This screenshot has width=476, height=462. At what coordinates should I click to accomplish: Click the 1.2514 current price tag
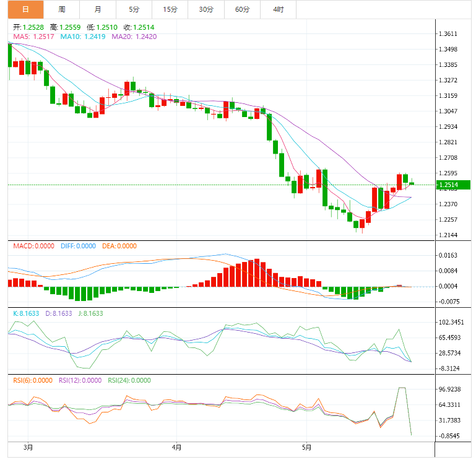click(453, 185)
